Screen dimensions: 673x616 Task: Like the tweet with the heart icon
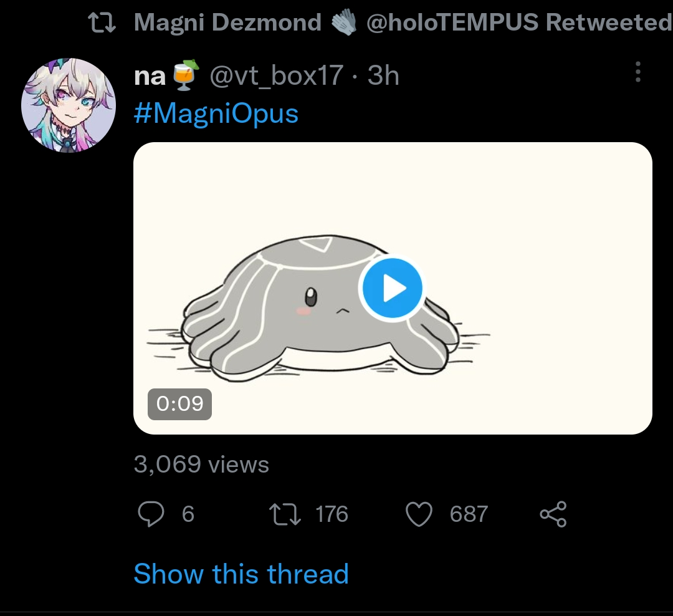click(x=419, y=514)
